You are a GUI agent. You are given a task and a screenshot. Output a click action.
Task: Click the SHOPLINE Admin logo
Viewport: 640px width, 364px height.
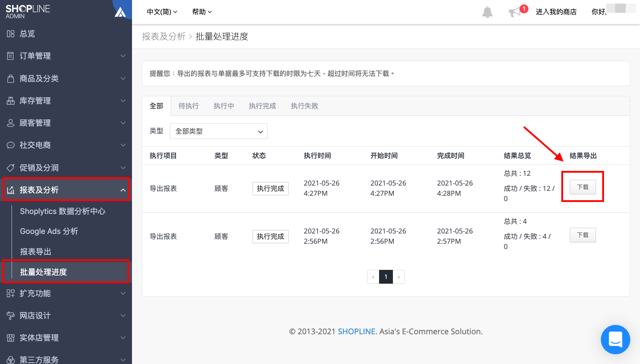28,12
